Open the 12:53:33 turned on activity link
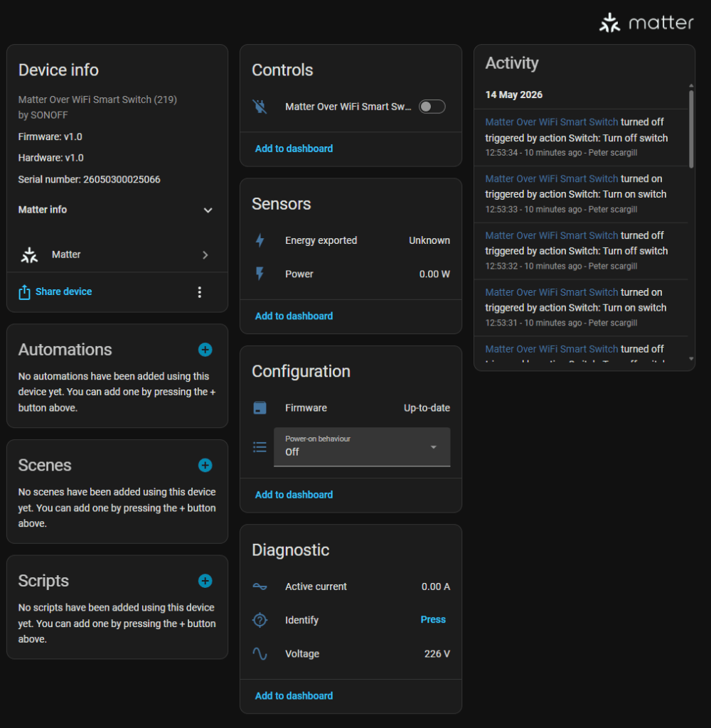The image size is (711, 728). (x=552, y=178)
